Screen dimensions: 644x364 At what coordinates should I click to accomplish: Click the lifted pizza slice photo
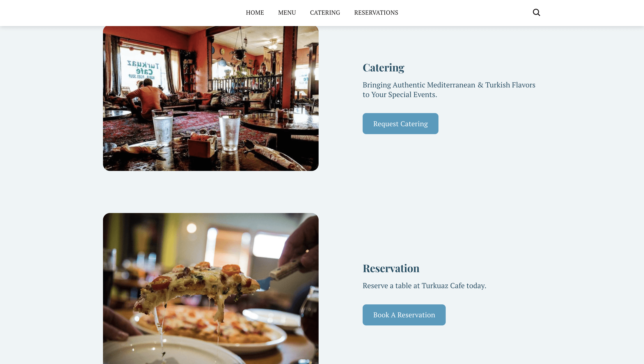pos(211,288)
